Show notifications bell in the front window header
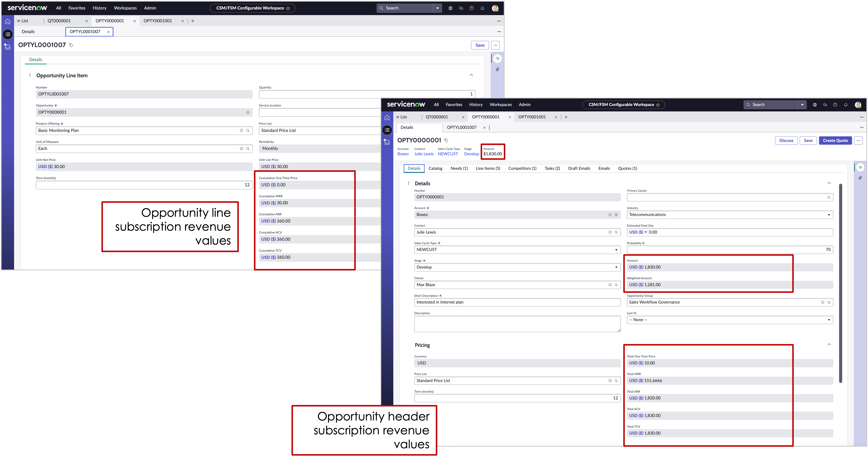 (x=846, y=105)
